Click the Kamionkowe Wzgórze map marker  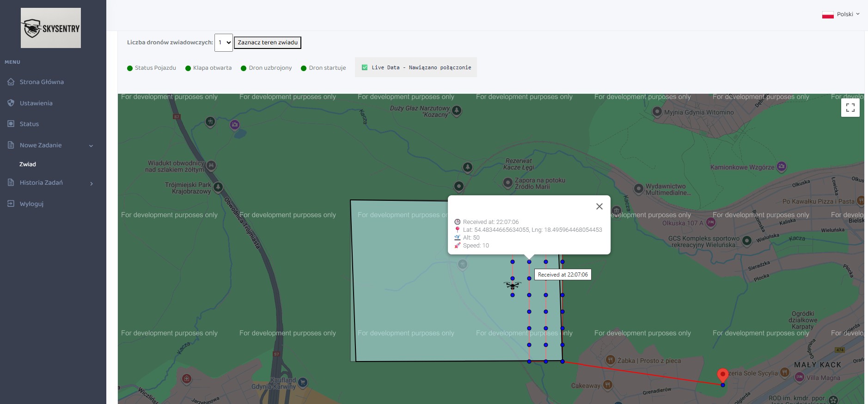781,167
